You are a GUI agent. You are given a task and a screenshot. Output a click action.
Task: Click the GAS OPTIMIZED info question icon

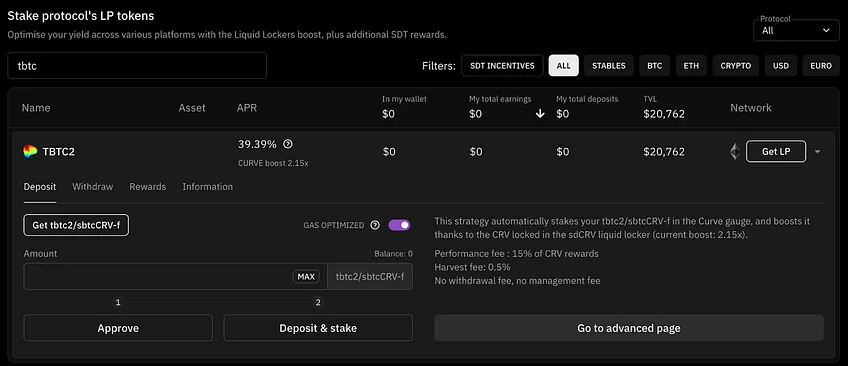coord(375,225)
